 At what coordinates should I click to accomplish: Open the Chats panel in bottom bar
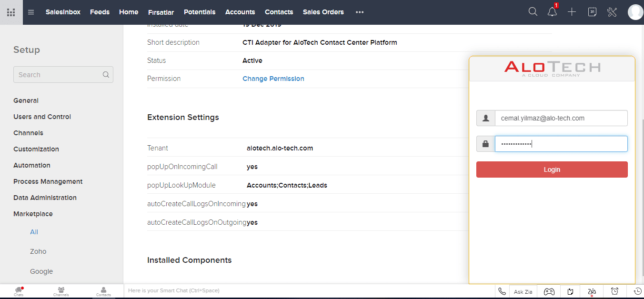tap(19, 291)
